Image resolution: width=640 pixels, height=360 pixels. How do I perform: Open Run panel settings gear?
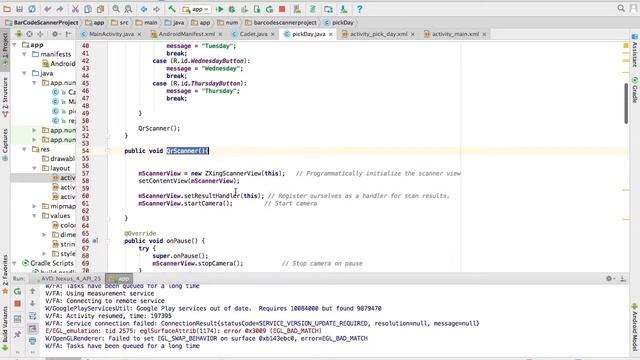point(609,278)
